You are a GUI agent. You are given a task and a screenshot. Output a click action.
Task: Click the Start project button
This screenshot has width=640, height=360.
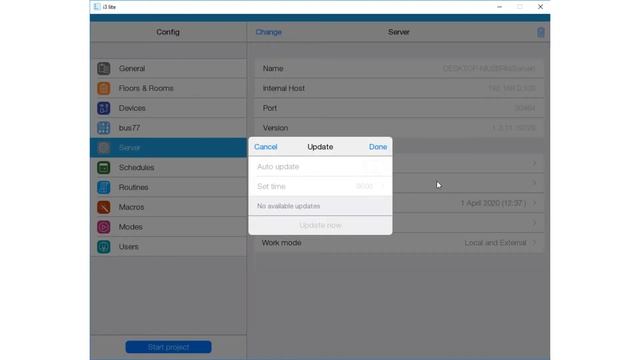tap(169, 347)
